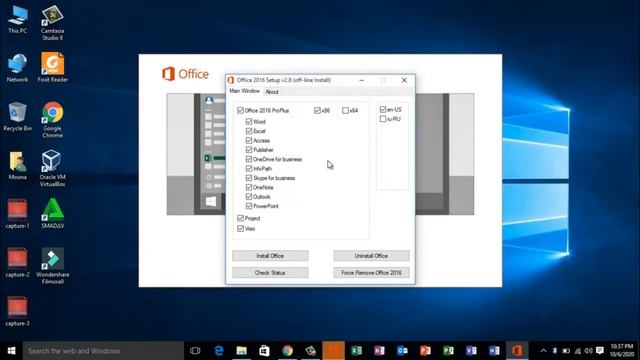The image size is (640, 360).
Task: Open the Moona user folder
Action: 18,165
